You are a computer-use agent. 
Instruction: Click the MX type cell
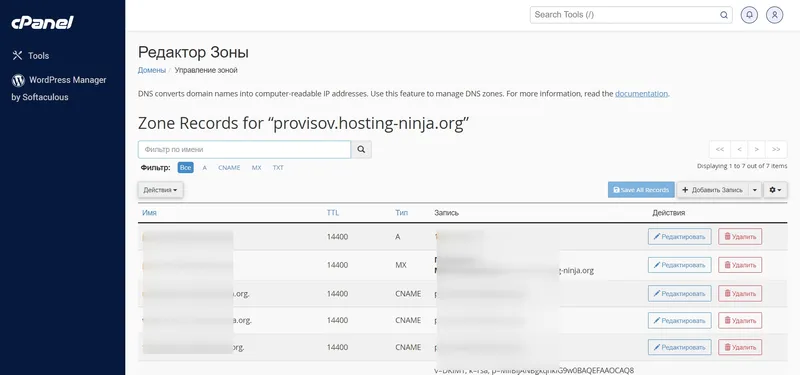point(402,265)
